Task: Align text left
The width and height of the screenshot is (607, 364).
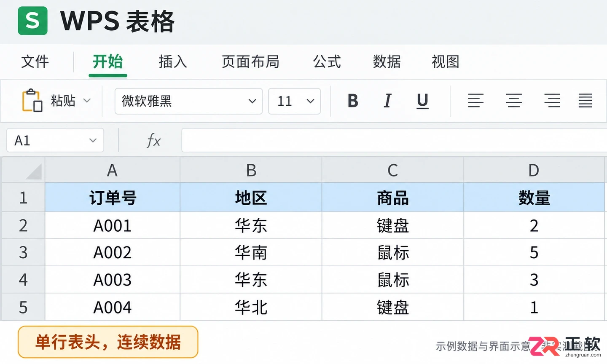Action: click(x=475, y=101)
